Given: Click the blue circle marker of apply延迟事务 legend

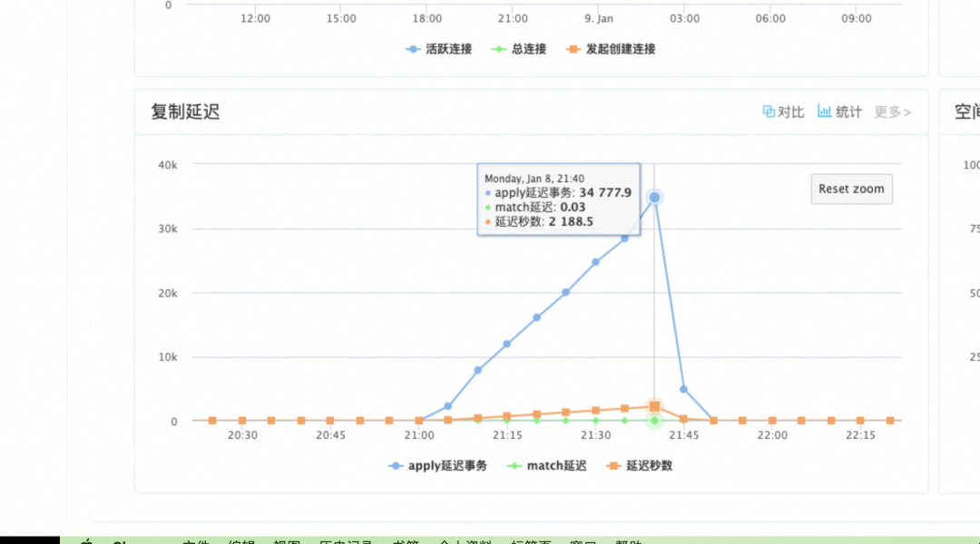Looking at the screenshot, I should point(396,466).
